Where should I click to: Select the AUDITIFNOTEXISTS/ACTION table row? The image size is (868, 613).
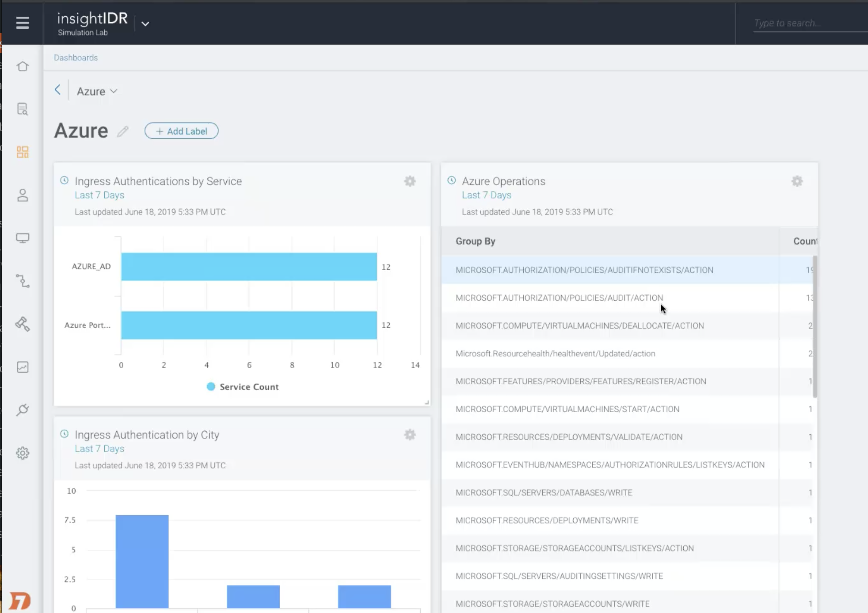584,270
